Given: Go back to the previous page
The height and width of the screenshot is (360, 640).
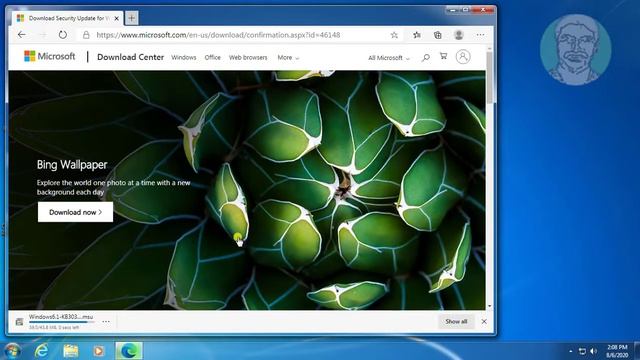Looking at the screenshot, I should pyautogui.click(x=22, y=35).
